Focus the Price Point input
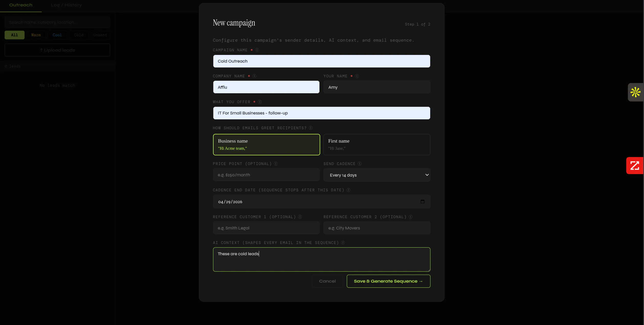Viewport: 644px width, 325px height. click(266, 175)
